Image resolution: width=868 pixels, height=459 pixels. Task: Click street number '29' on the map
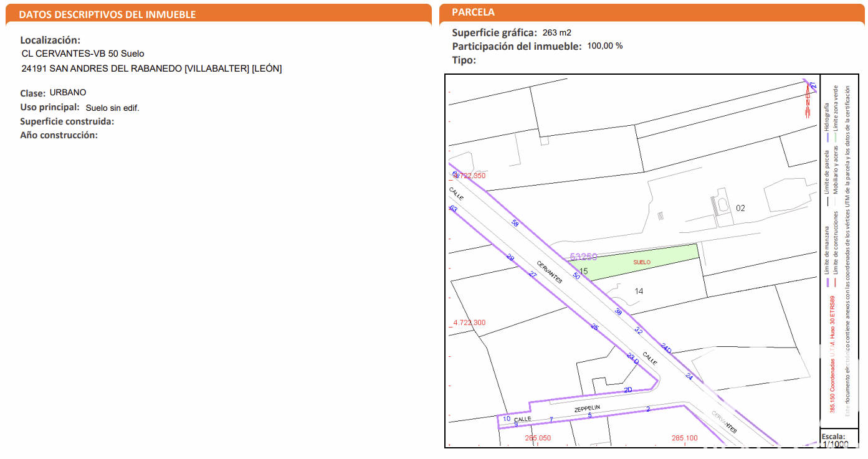tap(510, 258)
